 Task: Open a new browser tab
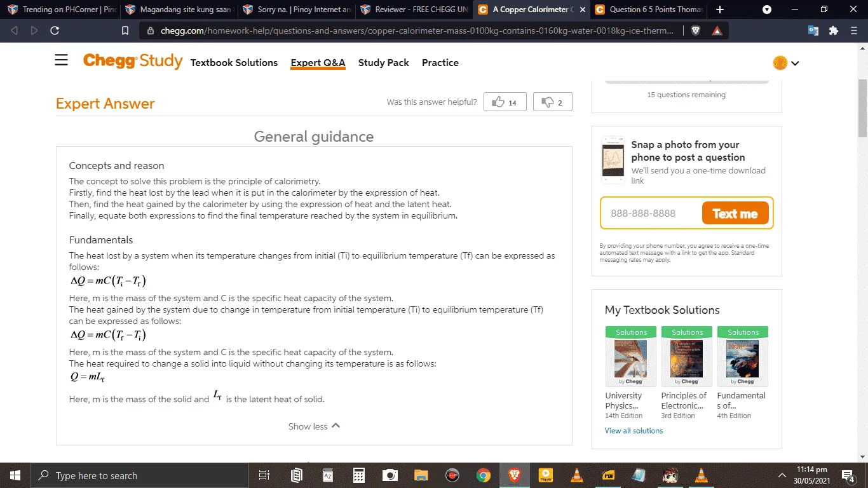(720, 10)
